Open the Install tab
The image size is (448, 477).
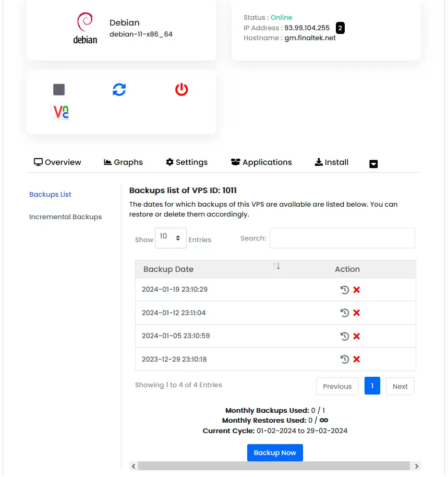coord(331,162)
